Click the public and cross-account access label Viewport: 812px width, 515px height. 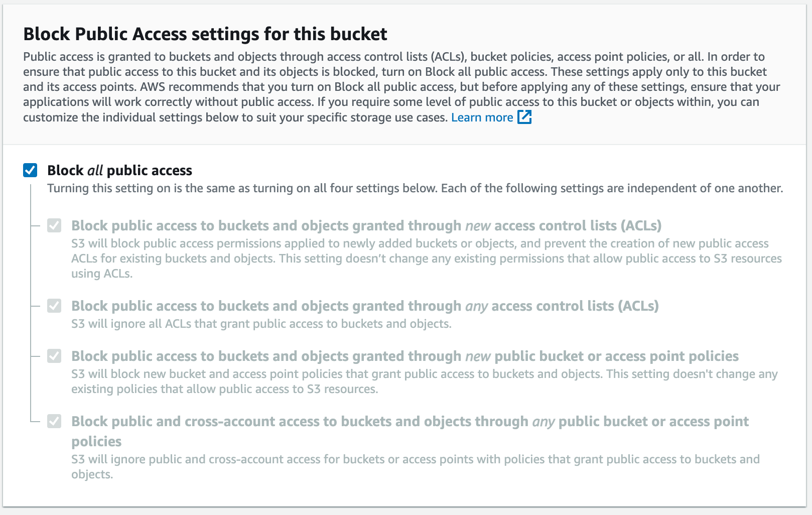coord(410,422)
